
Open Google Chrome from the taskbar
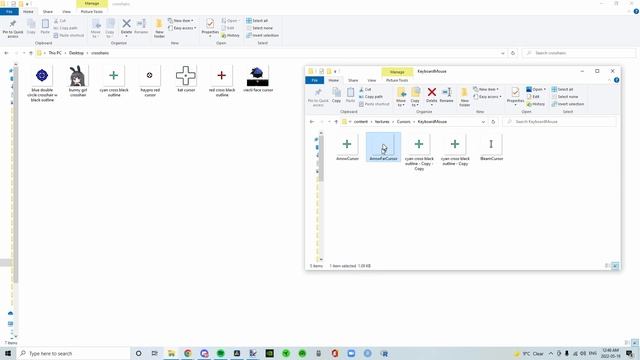click(188, 353)
